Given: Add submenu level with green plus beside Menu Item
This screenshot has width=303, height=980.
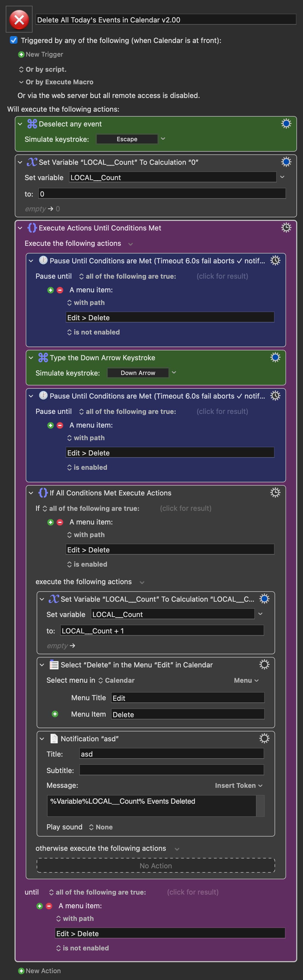Looking at the screenshot, I should coord(55,714).
